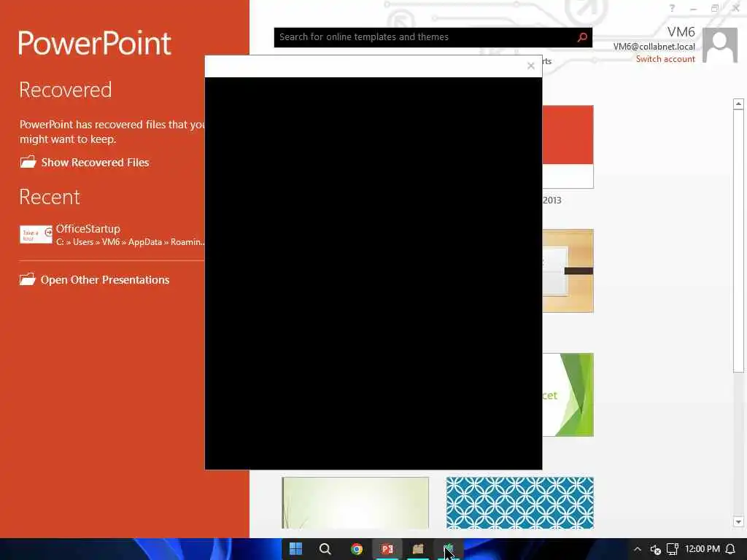Click the 12:00 PM taskbar clock
Viewport: 747px width, 560px height.
point(702,549)
